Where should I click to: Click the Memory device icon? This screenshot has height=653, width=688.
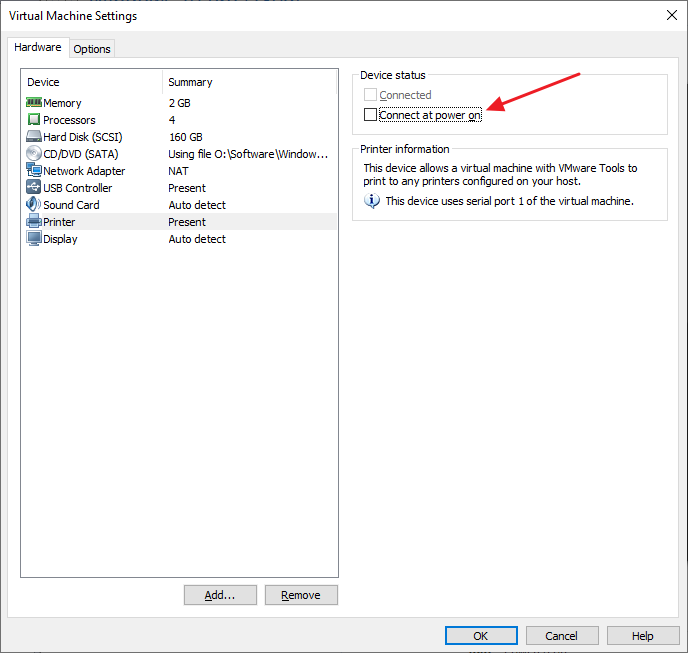(34, 102)
